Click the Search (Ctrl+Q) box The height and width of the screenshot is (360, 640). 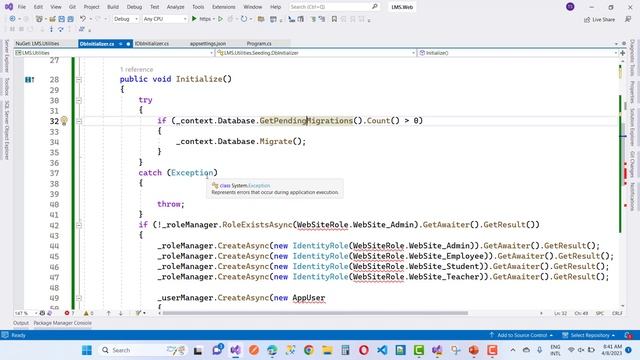pos(334,7)
